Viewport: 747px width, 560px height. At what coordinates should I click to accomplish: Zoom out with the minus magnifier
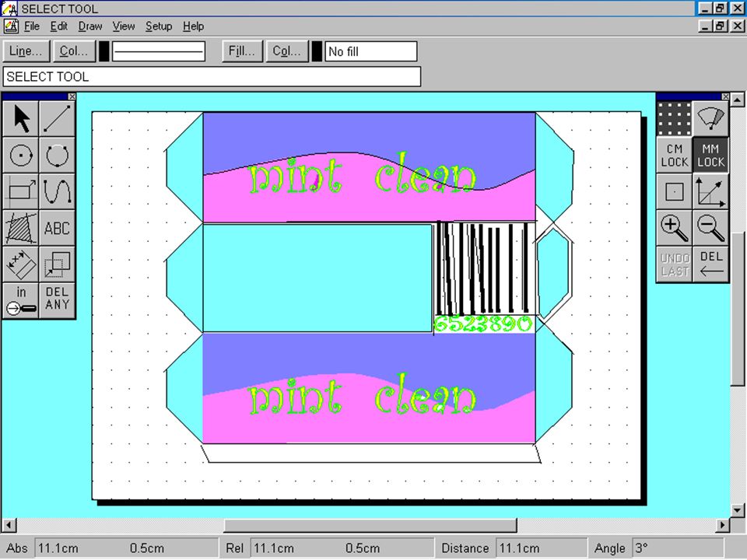click(x=710, y=228)
